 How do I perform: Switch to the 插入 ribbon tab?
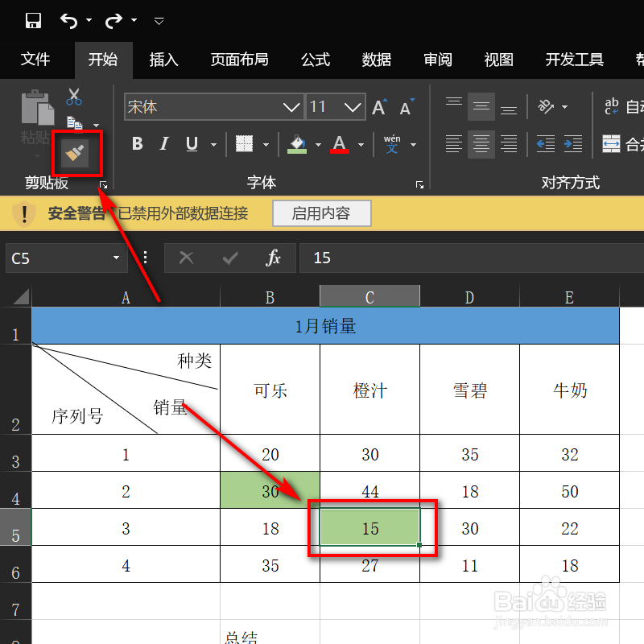click(163, 60)
